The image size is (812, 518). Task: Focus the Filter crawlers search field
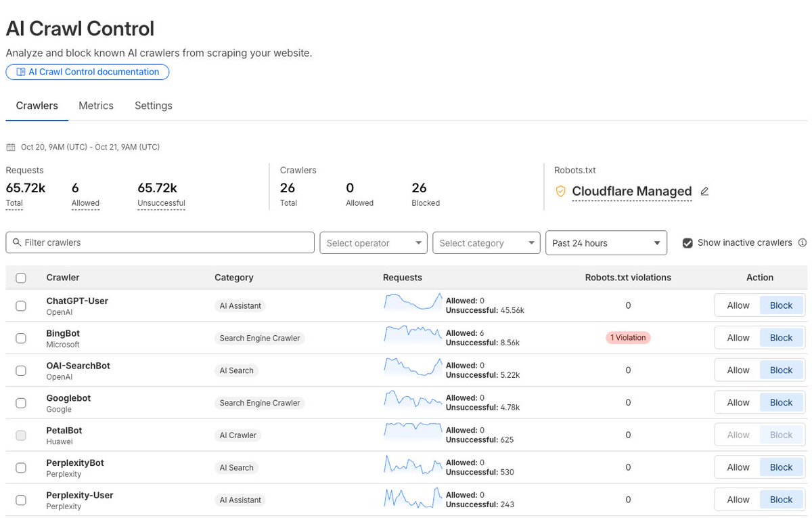[160, 242]
